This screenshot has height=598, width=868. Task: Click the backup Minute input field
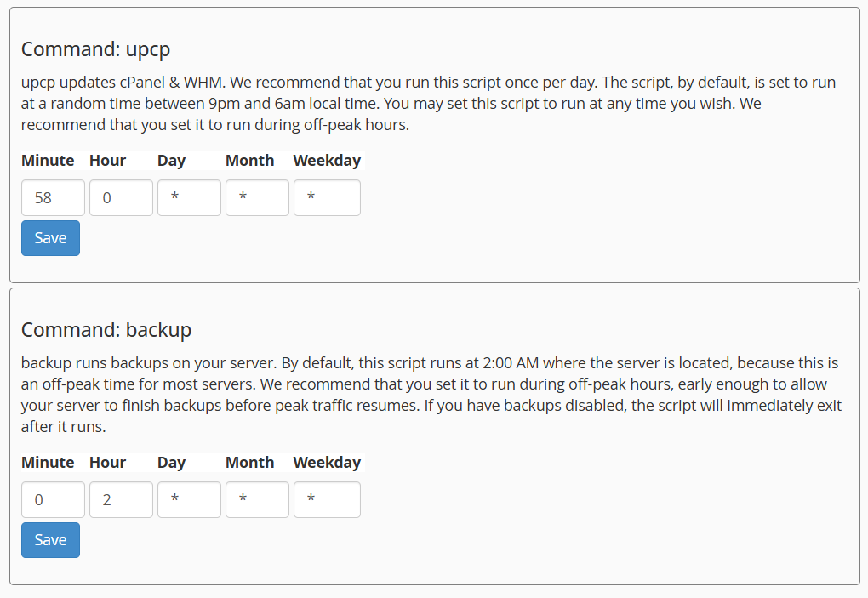53,499
